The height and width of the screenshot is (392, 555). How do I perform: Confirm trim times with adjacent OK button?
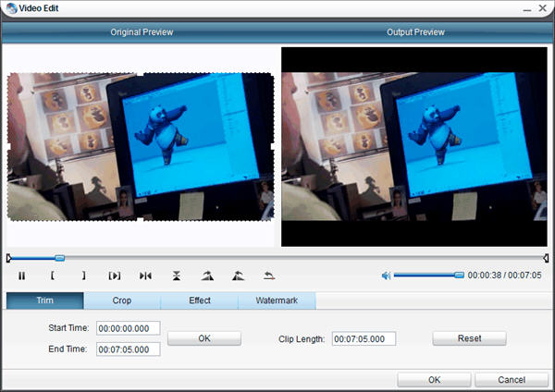(x=204, y=338)
